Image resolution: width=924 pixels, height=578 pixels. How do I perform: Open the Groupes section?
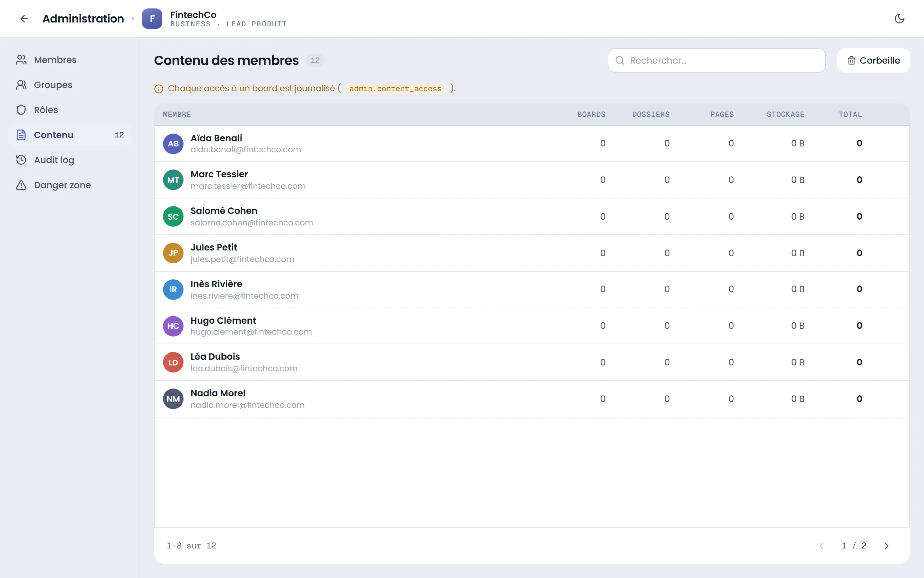point(70,85)
